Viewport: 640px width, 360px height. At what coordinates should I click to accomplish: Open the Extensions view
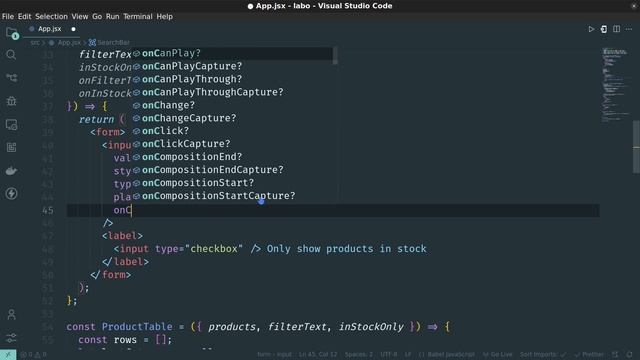click(11, 147)
